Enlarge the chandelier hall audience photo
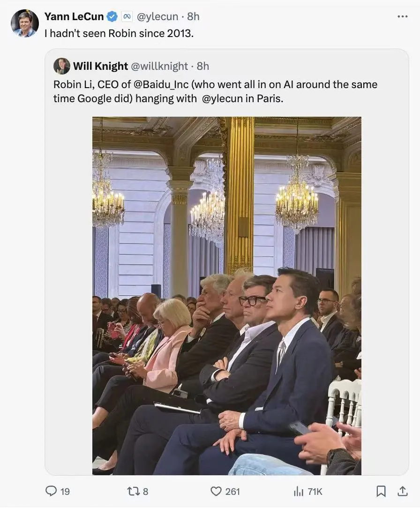Viewport: 420px width, 508px height. pyautogui.click(x=227, y=296)
